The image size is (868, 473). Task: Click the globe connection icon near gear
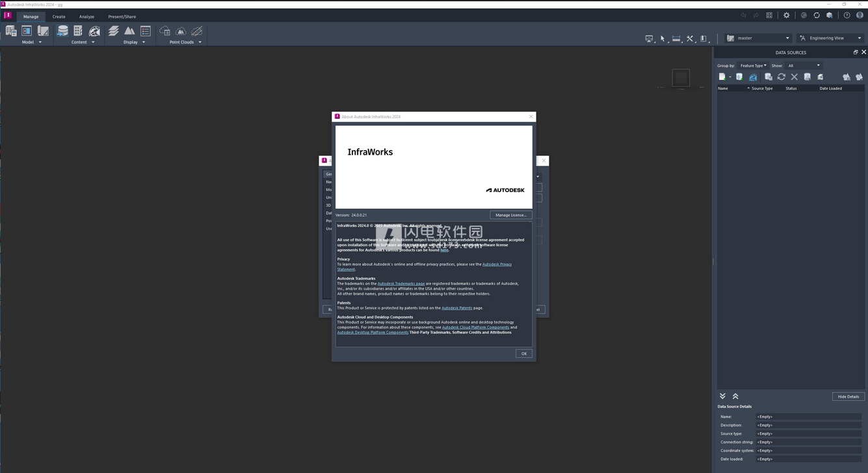804,16
